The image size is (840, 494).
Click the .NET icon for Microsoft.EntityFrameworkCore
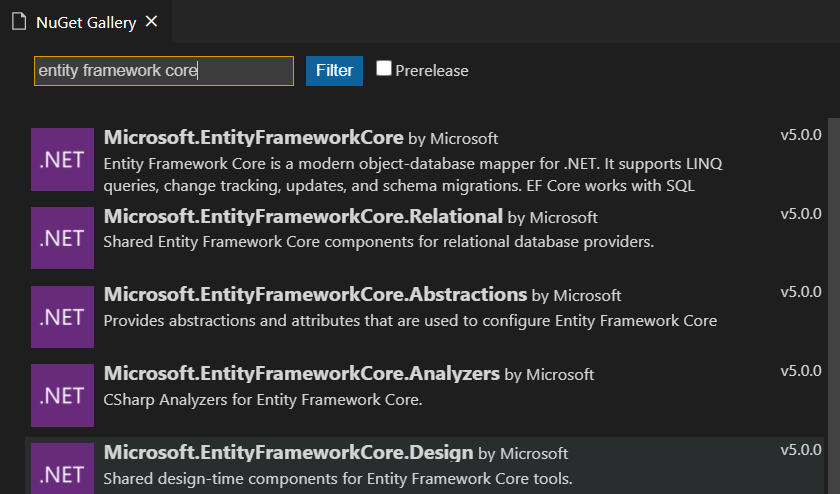coord(62,160)
